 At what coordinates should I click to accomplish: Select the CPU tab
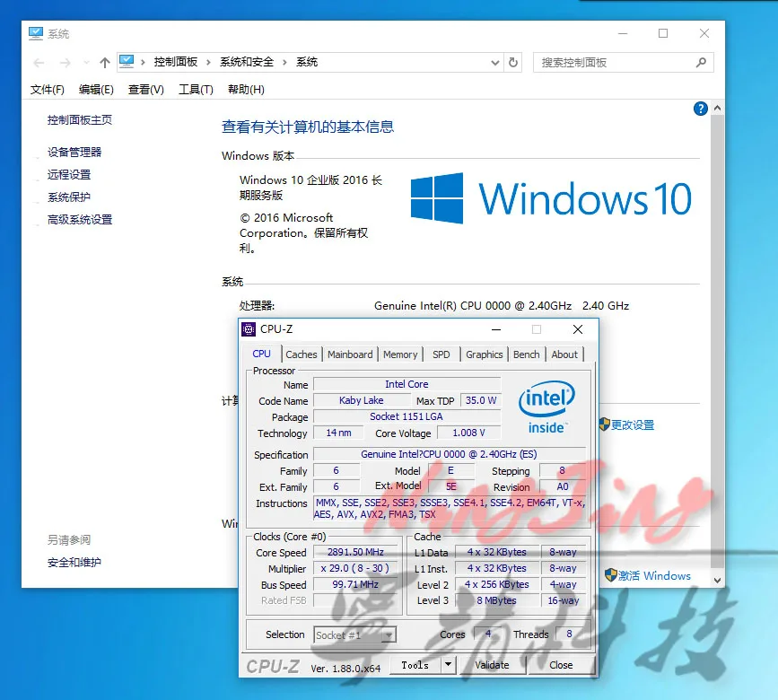pyautogui.click(x=261, y=354)
